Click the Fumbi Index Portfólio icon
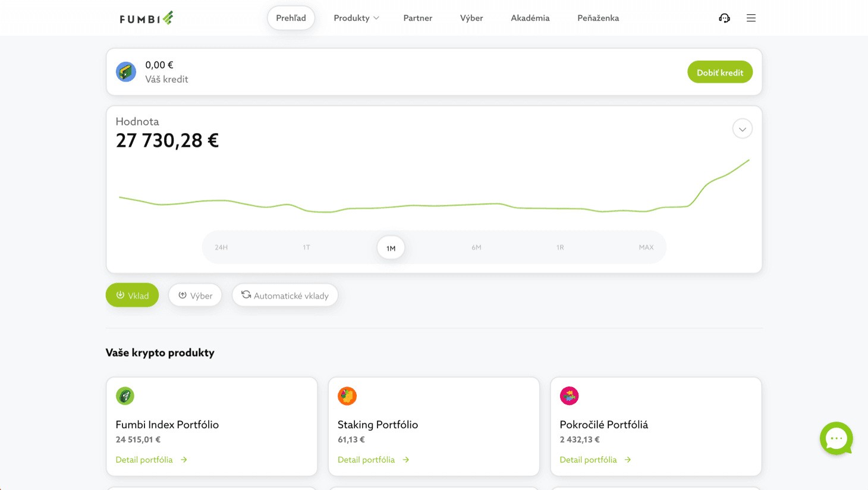 point(125,396)
